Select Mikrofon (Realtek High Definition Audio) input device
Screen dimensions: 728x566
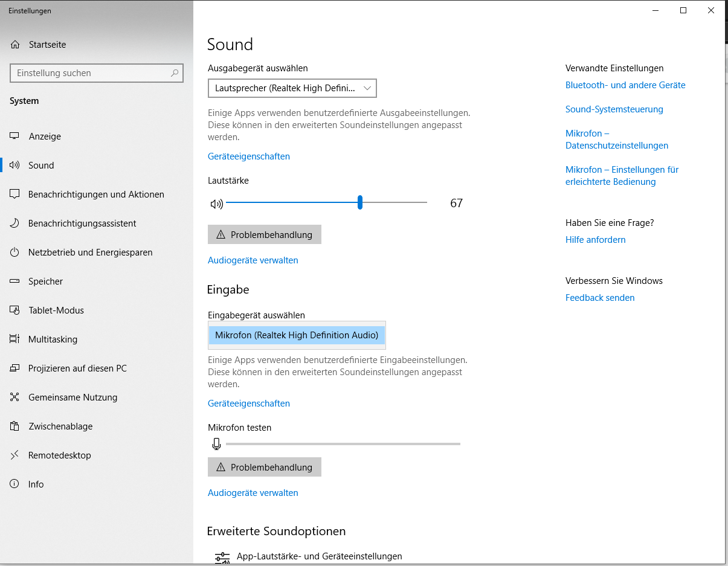(x=297, y=335)
